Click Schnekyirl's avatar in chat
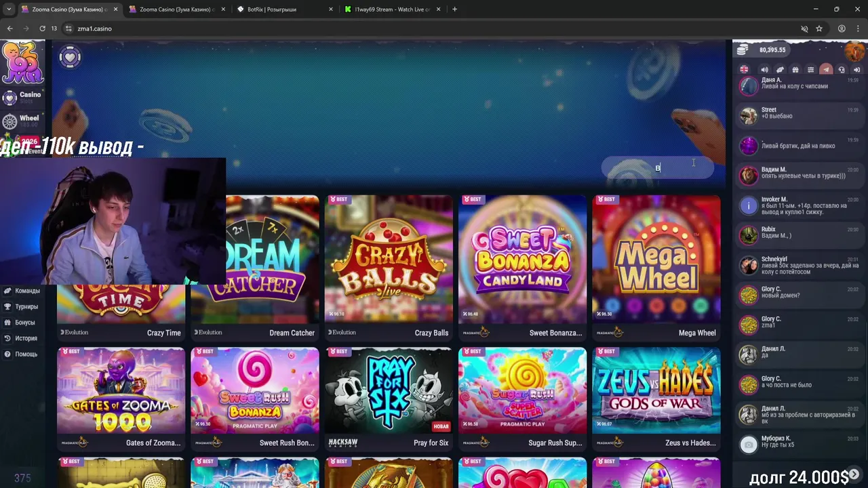The height and width of the screenshot is (488, 868). (x=749, y=265)
